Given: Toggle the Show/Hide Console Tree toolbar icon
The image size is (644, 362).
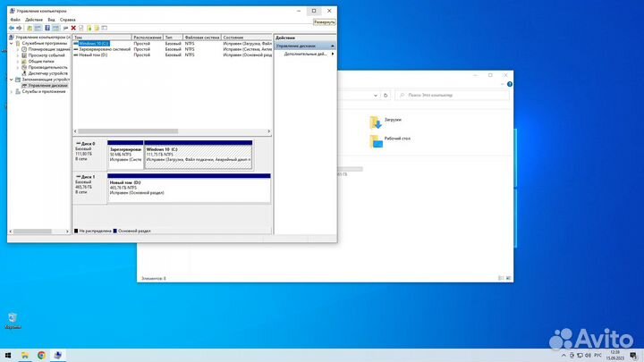Looking at the screenshot, I should pyautogui.click(x=38, y=28).
